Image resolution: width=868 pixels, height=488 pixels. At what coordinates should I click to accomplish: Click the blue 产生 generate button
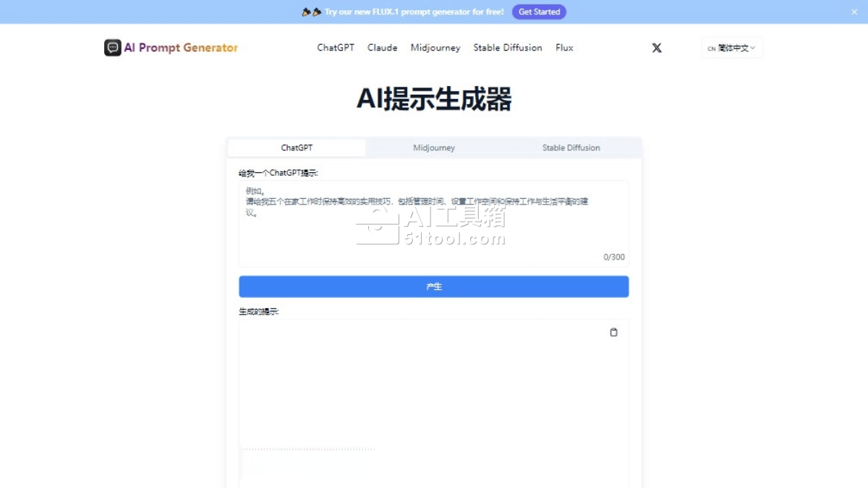pyautogui.click(x=434, y=286)
